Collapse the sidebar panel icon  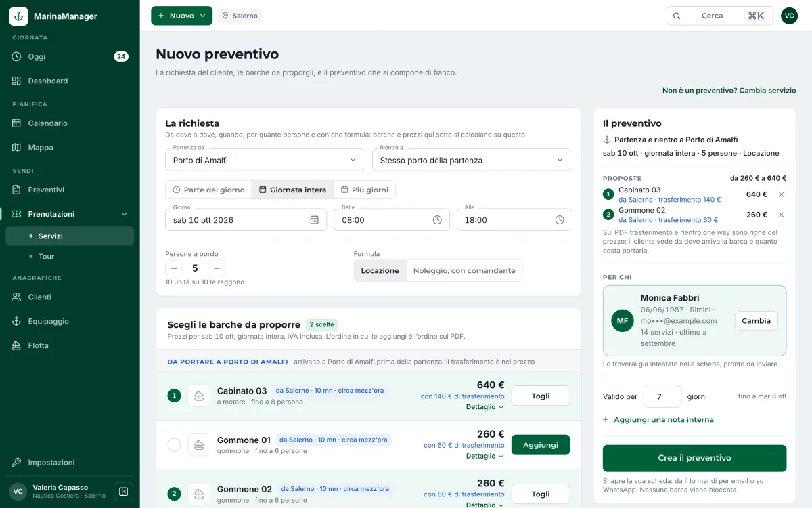tap(123, 491)
